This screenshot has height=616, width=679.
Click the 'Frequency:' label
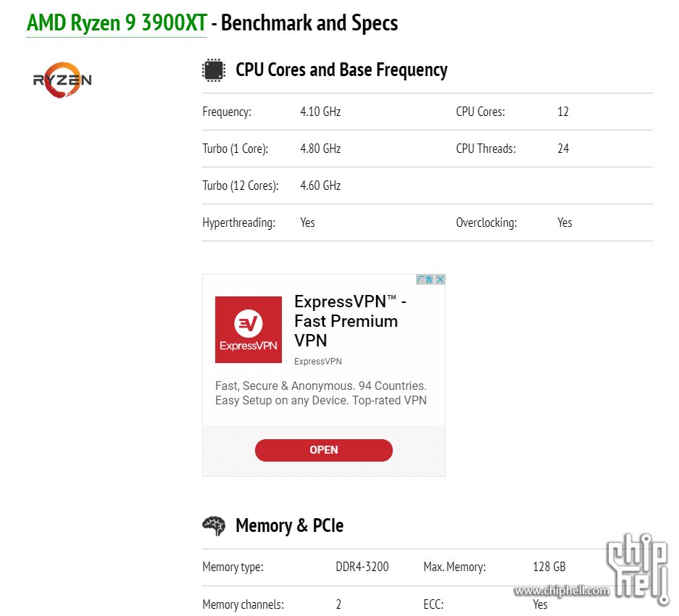[x=227, y=112]
